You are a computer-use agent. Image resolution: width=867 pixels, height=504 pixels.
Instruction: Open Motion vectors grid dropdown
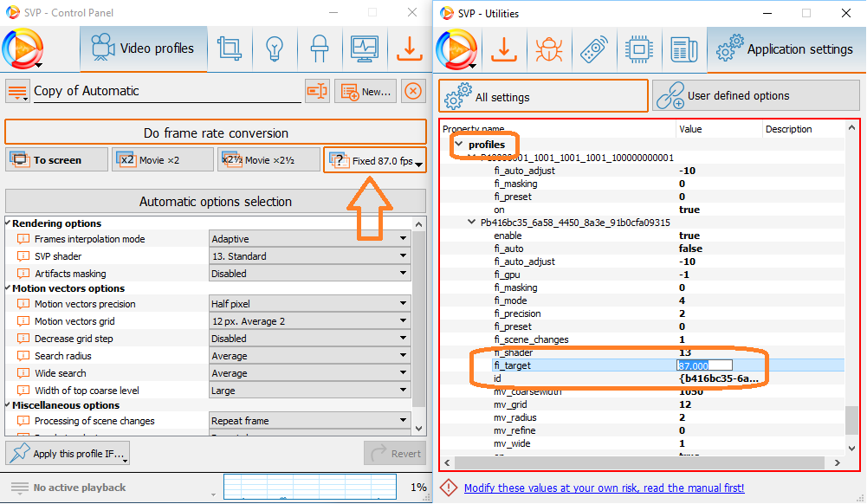click(310, 321)
